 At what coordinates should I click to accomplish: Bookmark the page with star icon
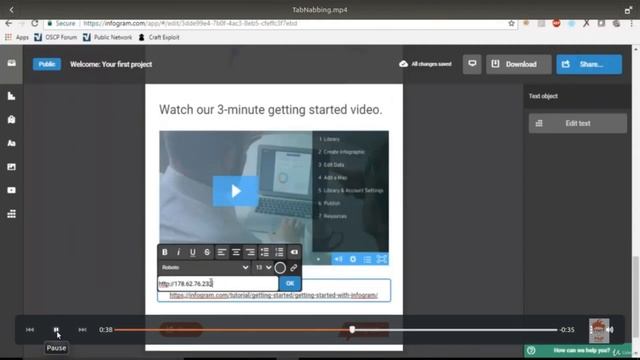(x=511, y=24)
